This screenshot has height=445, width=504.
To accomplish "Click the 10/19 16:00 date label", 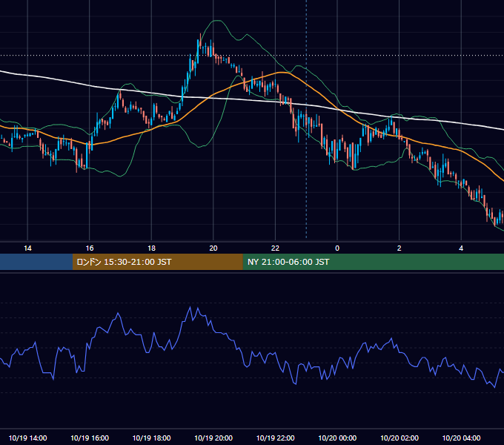I will pos(90,438).
